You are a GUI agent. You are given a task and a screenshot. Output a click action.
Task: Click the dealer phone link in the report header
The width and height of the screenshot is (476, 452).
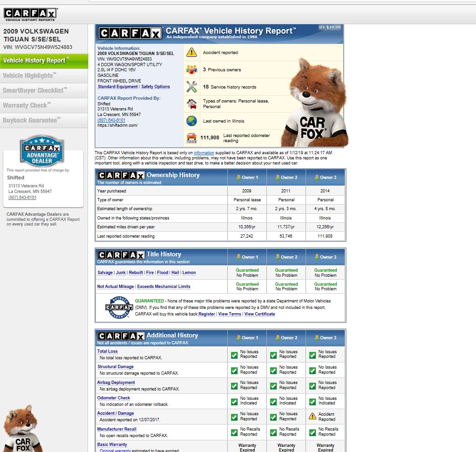[x=111, y=120]
